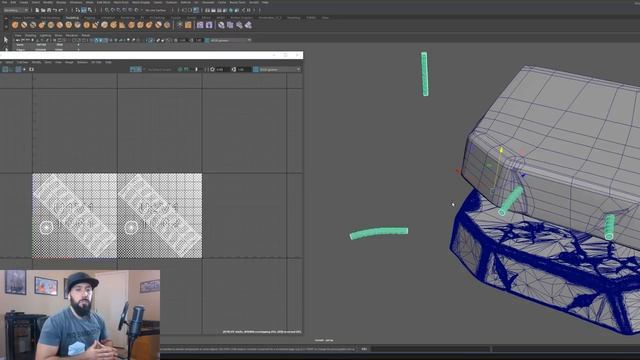Select the Smooth sculpt tool icon
Screen dimensions: 640x360
(24, 25)
